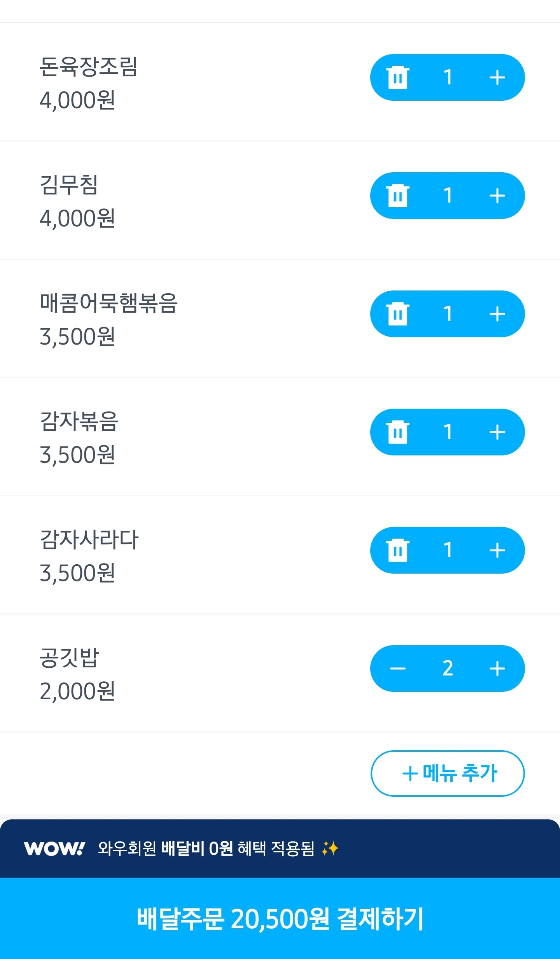Pay with 배달주문 20,500원 결제하기 button
Screen dimensions: 560x959
coord(280,919)
